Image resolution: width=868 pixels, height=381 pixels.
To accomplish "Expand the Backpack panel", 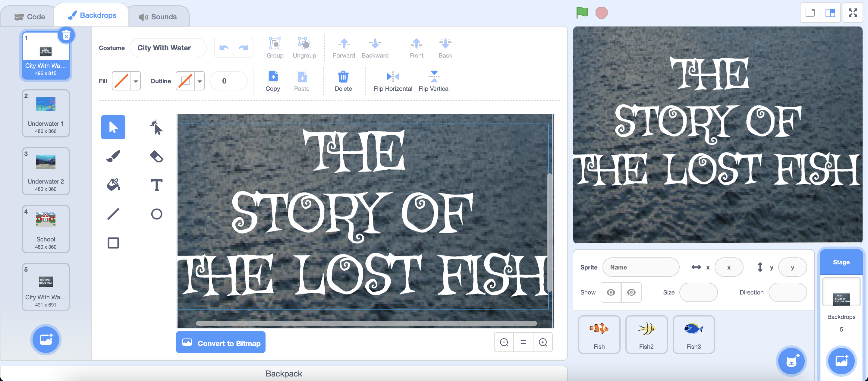I will click(283, 373).
